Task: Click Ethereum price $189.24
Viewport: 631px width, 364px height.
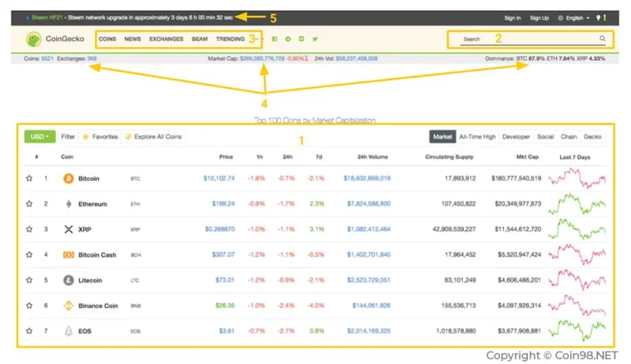Action: (x=223, y=204)
